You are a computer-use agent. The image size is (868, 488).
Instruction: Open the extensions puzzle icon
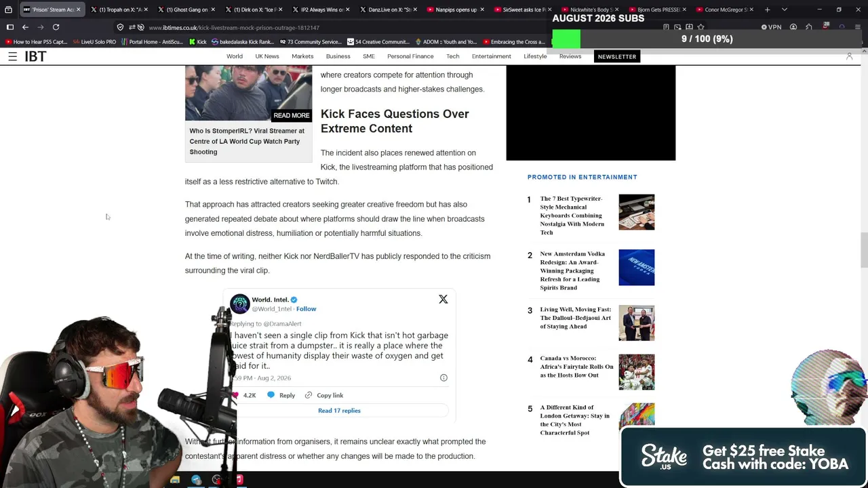[809, 27]
